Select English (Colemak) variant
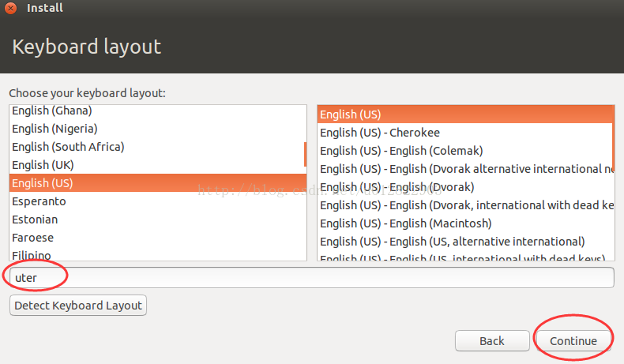Viewport: 624px width, 364px height. (x=401, y=151)
